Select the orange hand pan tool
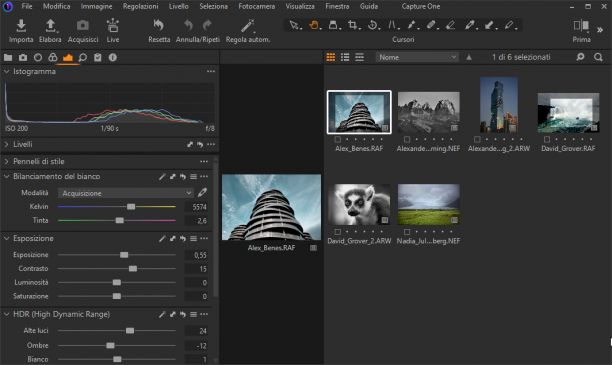 314,25
